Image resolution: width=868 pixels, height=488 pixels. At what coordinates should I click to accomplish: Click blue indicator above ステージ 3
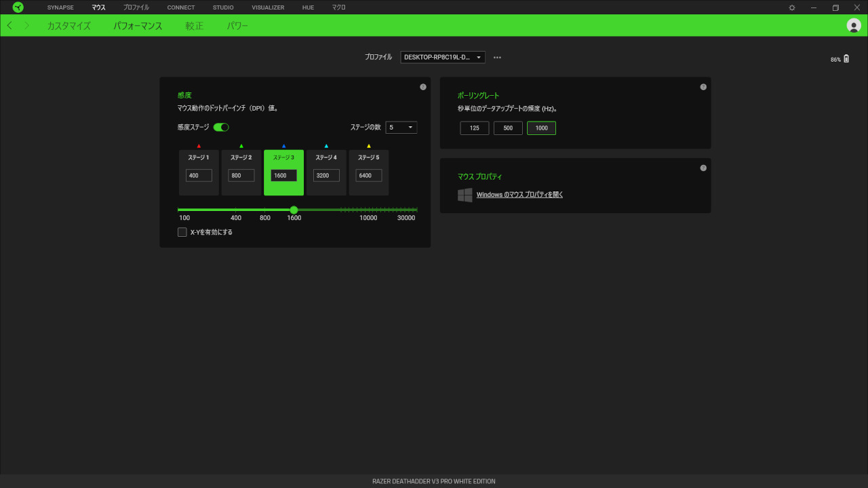[283, 146]
